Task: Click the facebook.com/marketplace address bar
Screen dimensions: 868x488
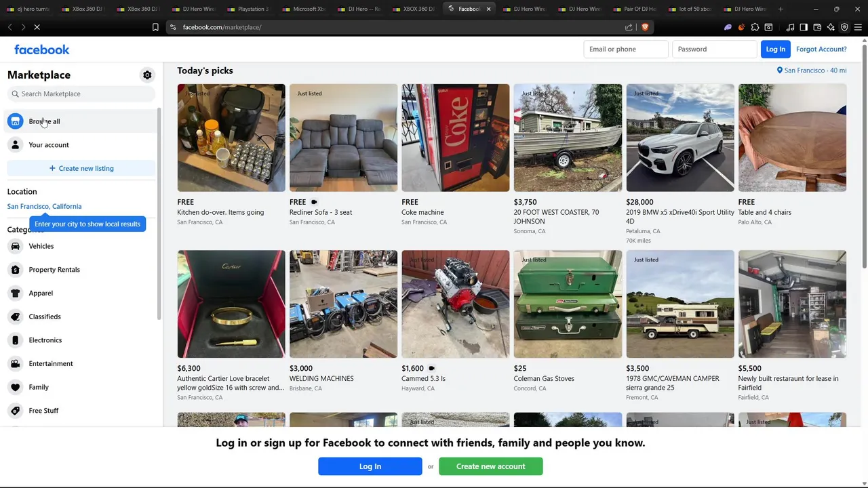Action: [400, 27]
